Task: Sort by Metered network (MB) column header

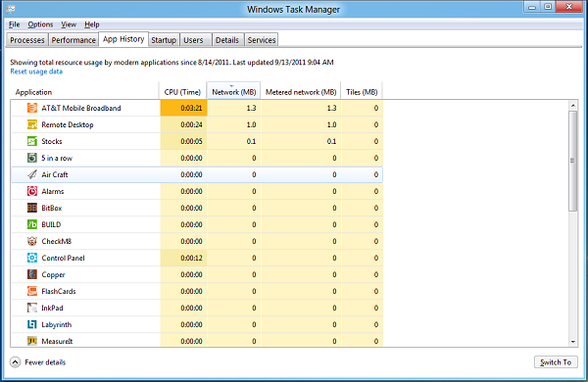Action: coord(301,92)
